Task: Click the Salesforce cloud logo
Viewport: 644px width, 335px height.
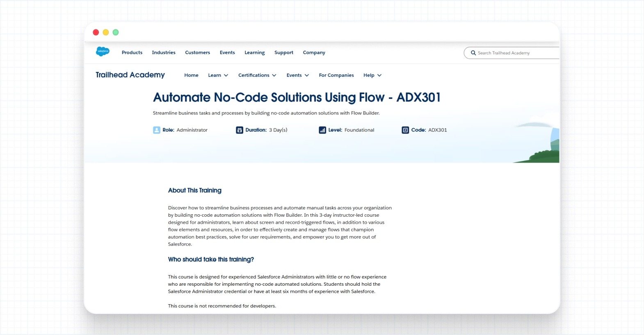Action: 103,52
